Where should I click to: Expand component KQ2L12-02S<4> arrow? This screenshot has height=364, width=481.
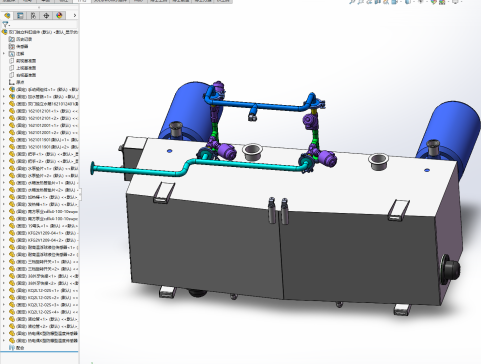pos(4,312)
